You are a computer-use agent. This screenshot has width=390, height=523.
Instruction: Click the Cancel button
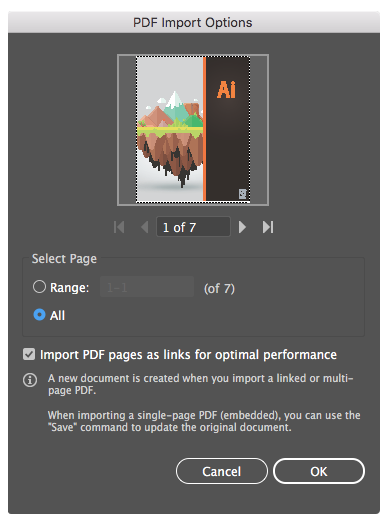(222, 471)
